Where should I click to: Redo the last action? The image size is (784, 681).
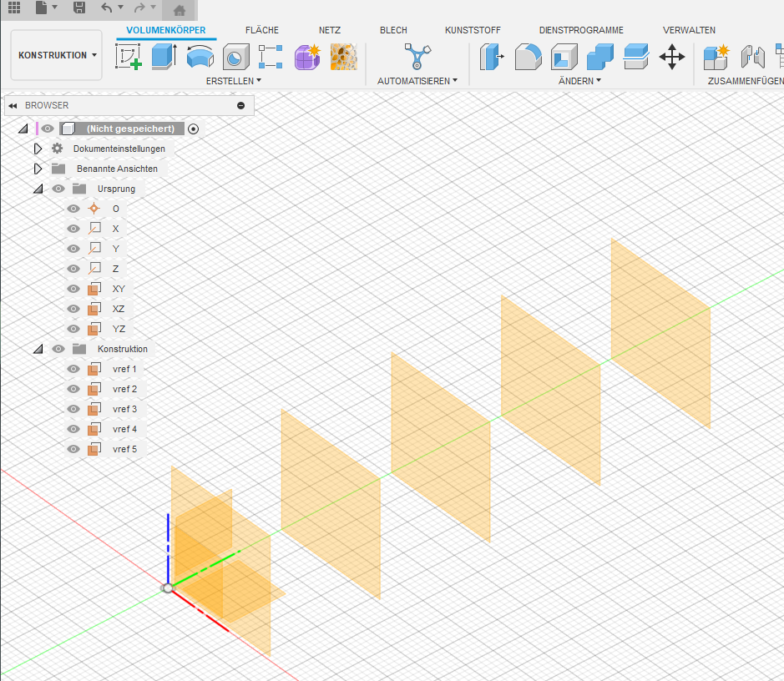[x=140, y=8]
